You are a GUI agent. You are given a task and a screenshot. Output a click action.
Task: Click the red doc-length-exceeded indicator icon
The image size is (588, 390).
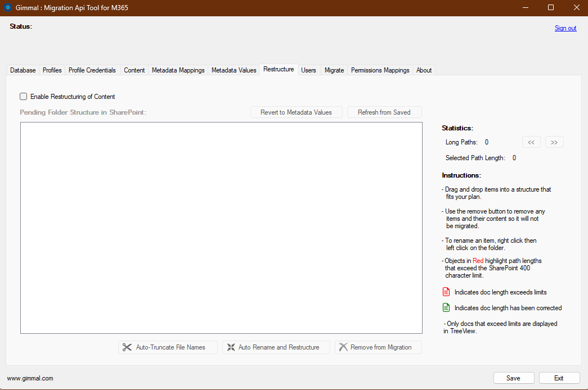[x=446, y=291]
